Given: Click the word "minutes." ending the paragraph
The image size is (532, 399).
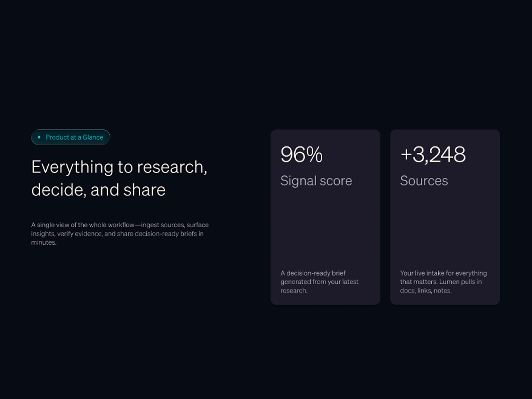Looking at the screenshot, I should (44, 242).
